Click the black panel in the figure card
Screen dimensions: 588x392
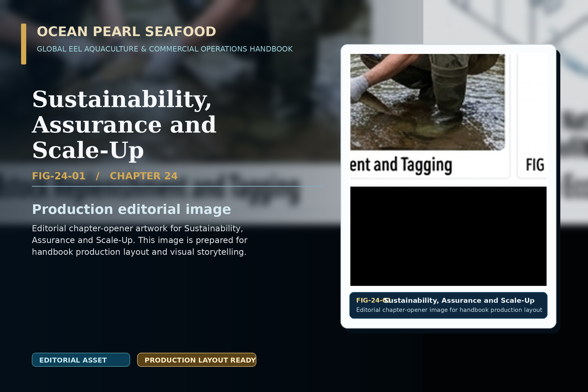coord(448,236)
